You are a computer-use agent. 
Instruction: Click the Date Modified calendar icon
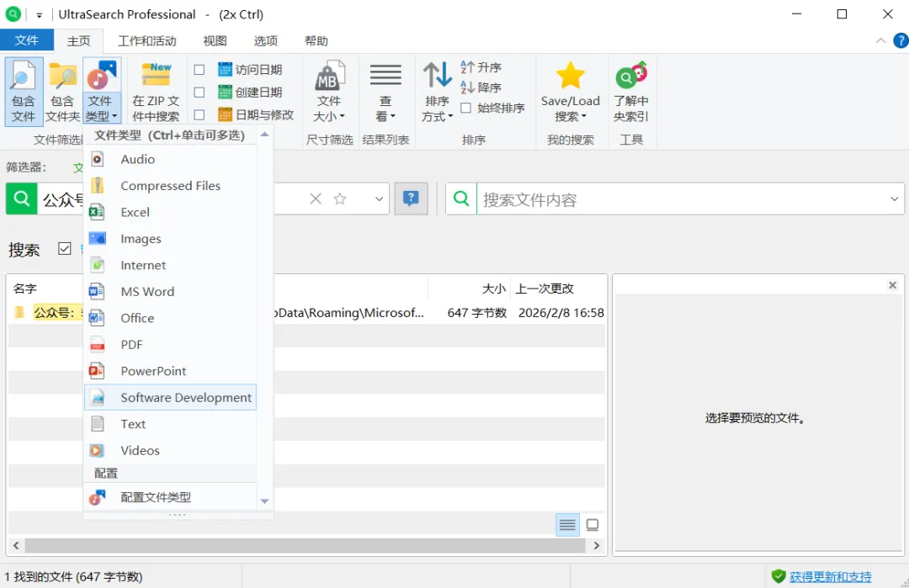[x=225, y=114]
